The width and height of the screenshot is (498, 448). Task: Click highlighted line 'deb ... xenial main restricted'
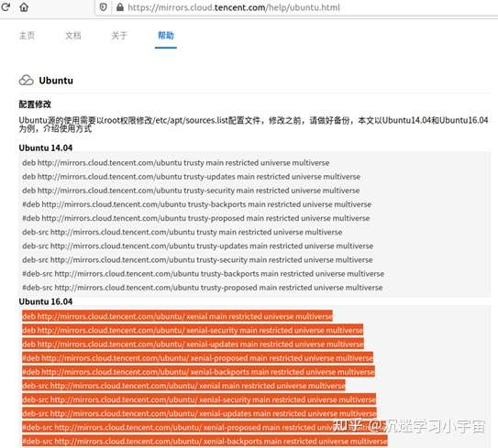(x=177, y=316)
